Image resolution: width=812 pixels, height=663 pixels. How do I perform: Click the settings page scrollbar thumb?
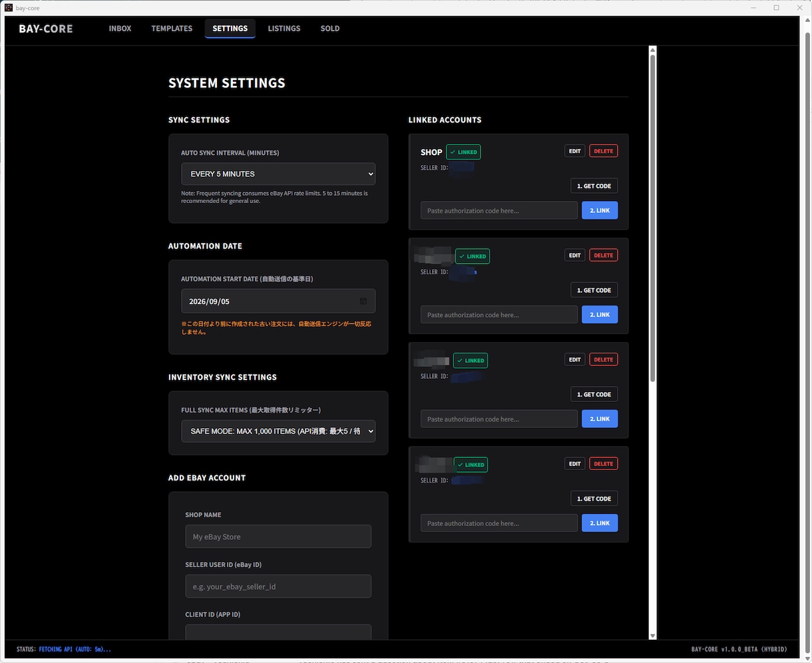tap(652, 218)
